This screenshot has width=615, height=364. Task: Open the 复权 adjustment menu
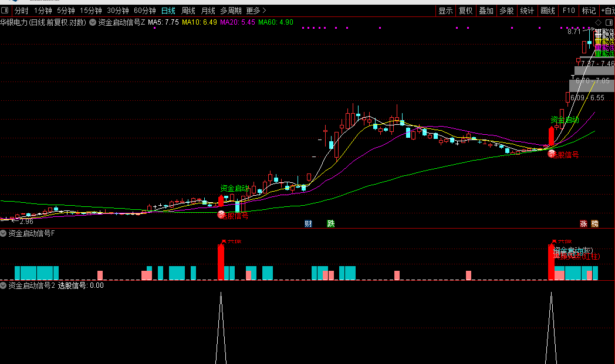(x=466, y=11)
